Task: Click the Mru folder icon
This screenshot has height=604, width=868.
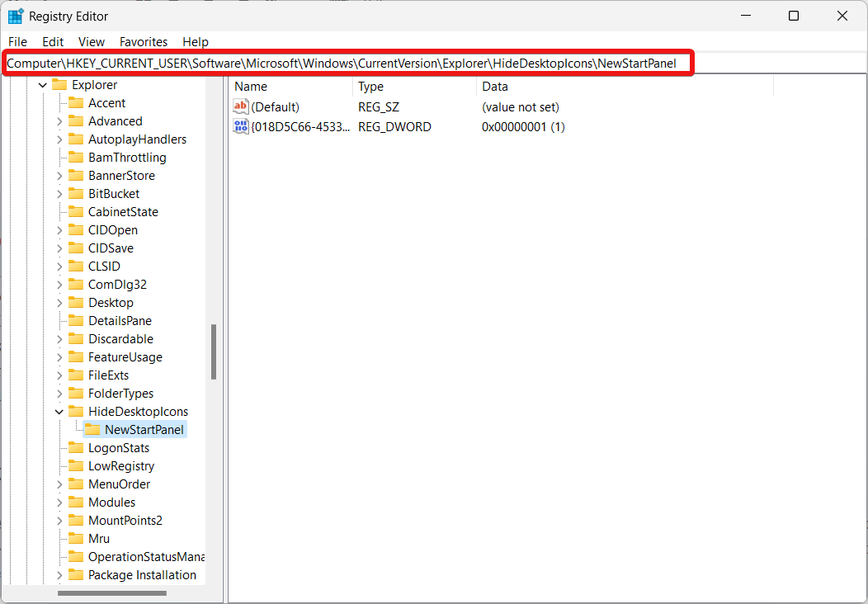Action: [x=76, y=539]
